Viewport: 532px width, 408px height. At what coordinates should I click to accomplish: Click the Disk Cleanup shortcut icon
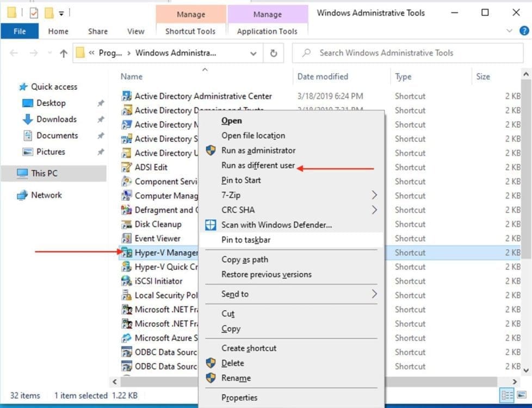pyautogui.click(x=126, y=224)
